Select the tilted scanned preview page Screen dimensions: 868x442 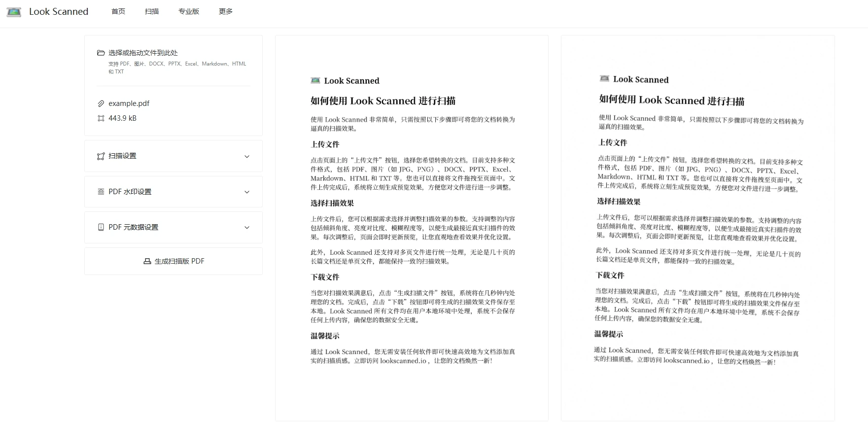pos(697,228)
